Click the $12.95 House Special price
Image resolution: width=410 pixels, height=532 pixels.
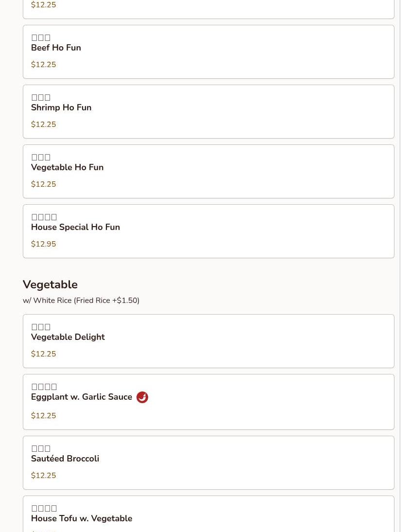click(43, 244)
